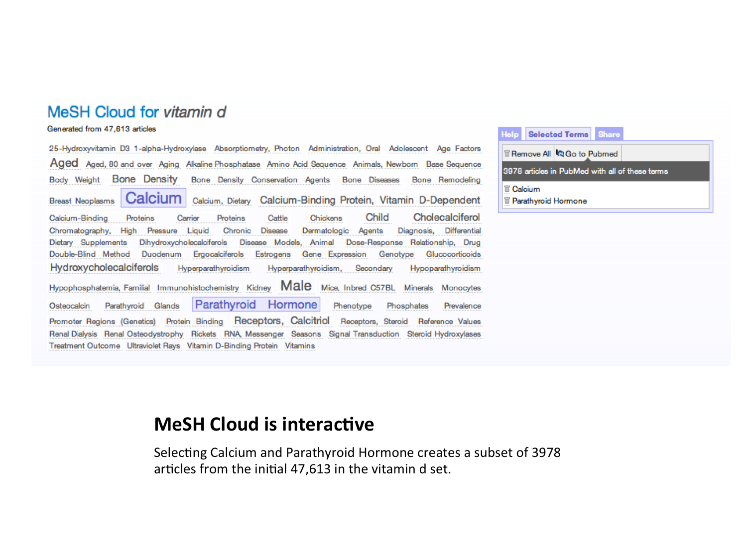The image size is (747, 560).
Task: Click Amino Acid Sequence term
Action: (x=306, y=164)
